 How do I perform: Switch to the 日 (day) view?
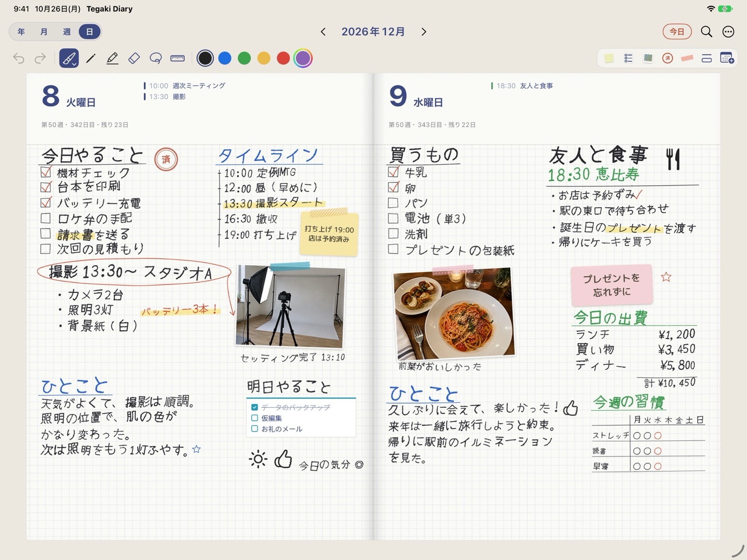[89, 32]
